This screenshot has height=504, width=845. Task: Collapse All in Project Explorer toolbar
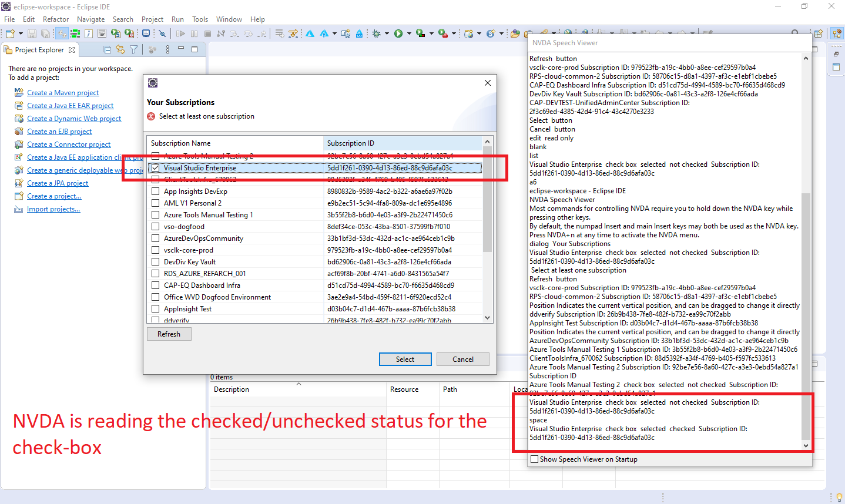point(107,49)
